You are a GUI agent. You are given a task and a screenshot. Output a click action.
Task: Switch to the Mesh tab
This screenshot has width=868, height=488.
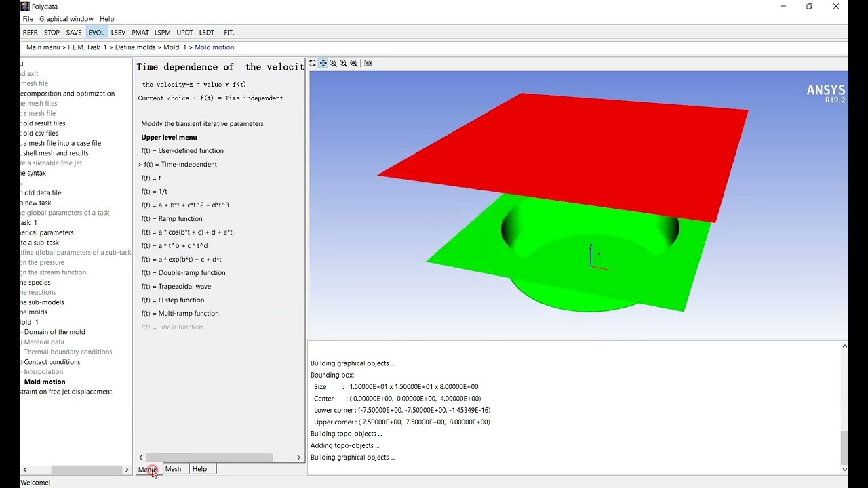coord(174,469)
